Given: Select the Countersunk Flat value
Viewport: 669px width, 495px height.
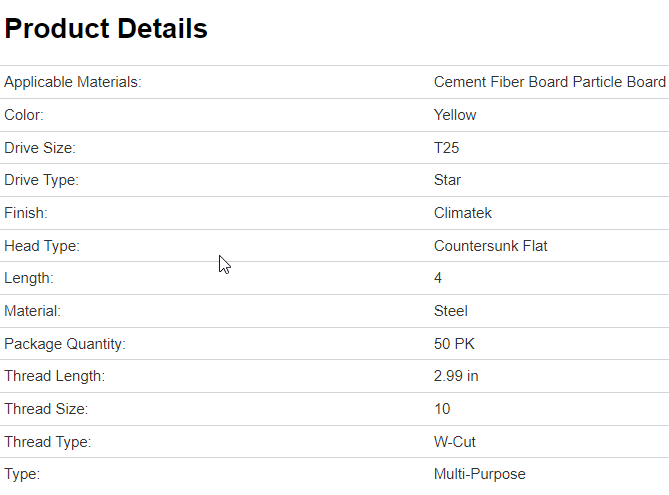Looking at the screenshot, I should click(x=490, y=246).
